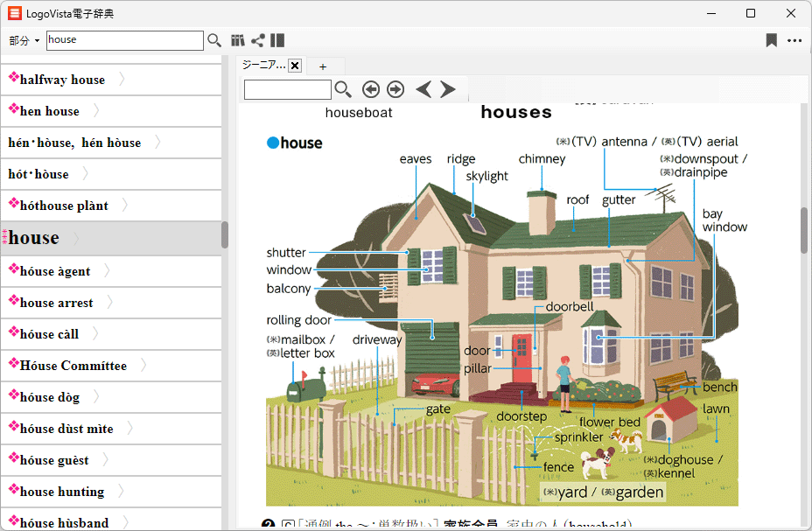Image resolution: width=812 pixels, height=531 pixels.
Task: Expand the chevron beside house arrest
Action: [110, 303]
